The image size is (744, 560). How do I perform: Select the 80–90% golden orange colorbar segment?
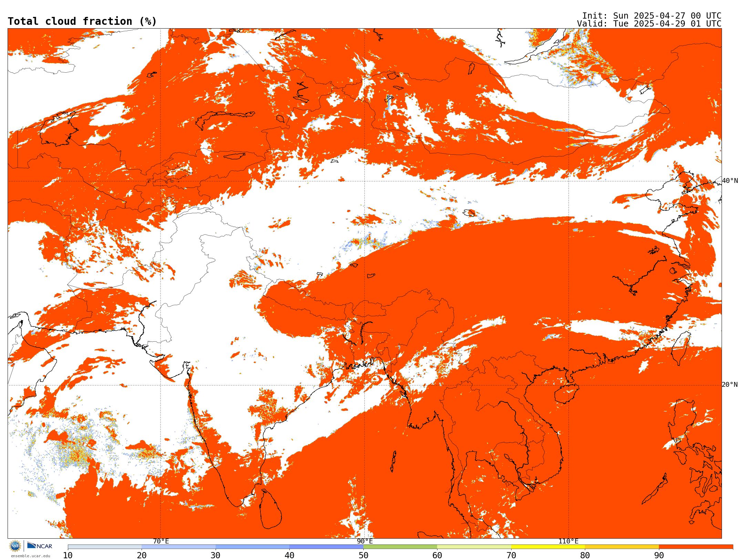click(622, 547)
